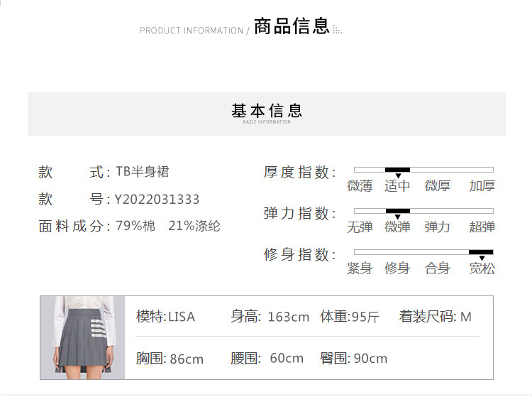Click the 无弹 elasticity label
Viewport: 532px width, 397px height.
click(360, 227)
